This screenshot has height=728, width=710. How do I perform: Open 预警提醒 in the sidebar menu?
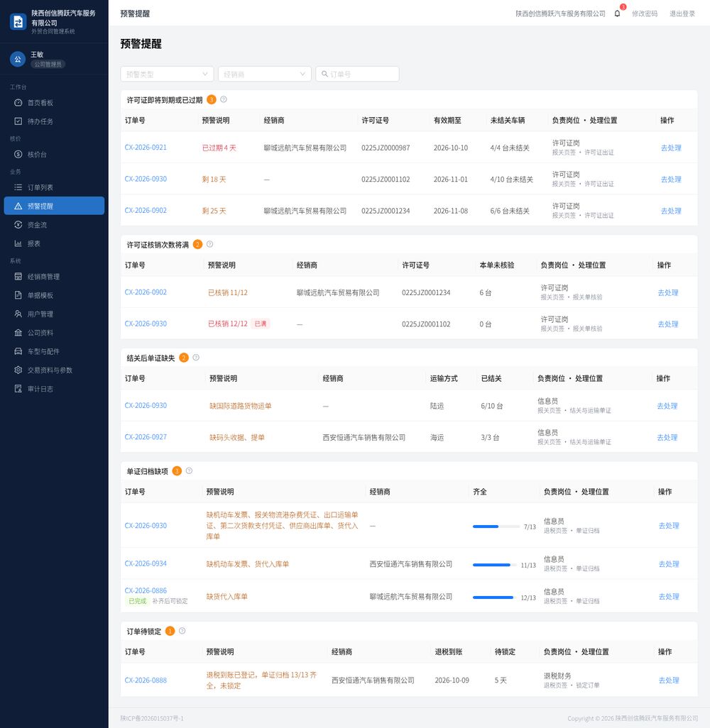(x=54, y=206)
